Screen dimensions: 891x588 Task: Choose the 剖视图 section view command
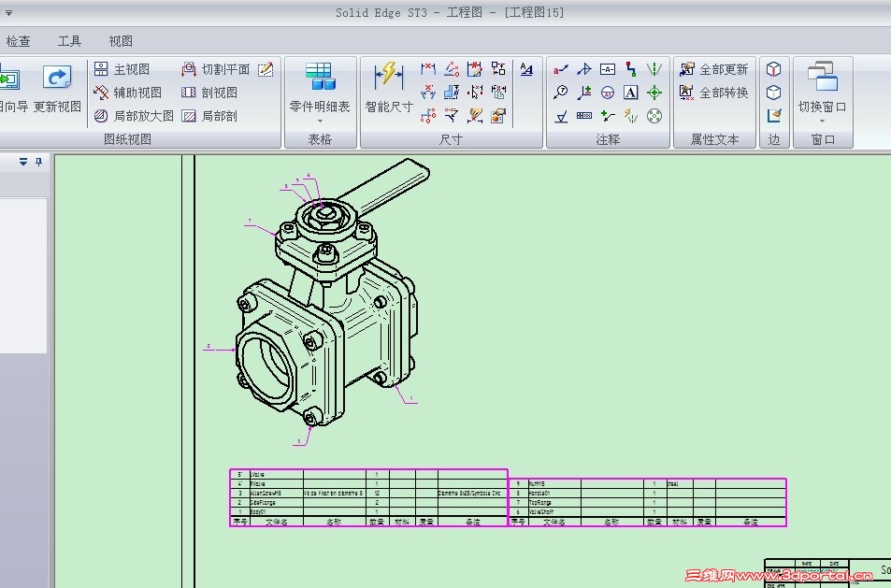click(x=209, y=93)
